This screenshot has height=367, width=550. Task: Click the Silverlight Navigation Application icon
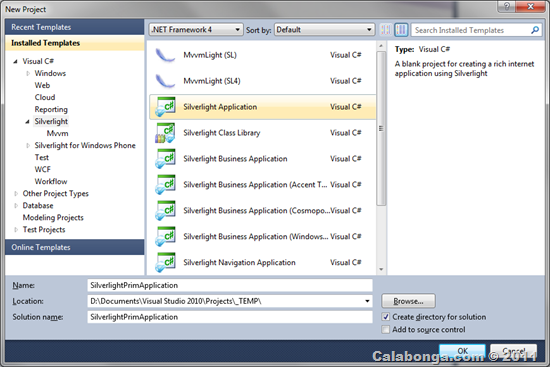(x=165, y=262)
